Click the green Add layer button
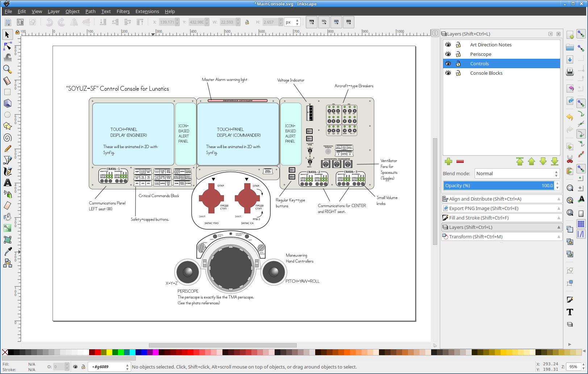This screenshot has height=374, width=588. tap(449, 161)
